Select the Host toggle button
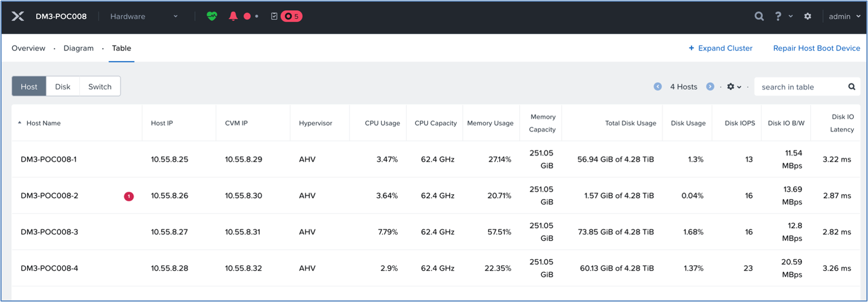 click(x=29, y=87)
